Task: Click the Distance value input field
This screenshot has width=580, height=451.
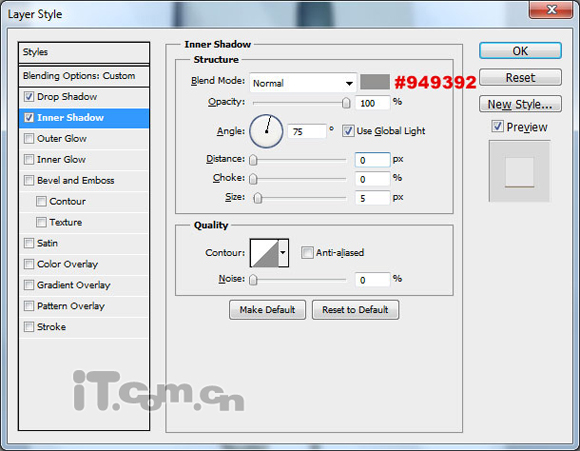Action: tap(372, 160)
